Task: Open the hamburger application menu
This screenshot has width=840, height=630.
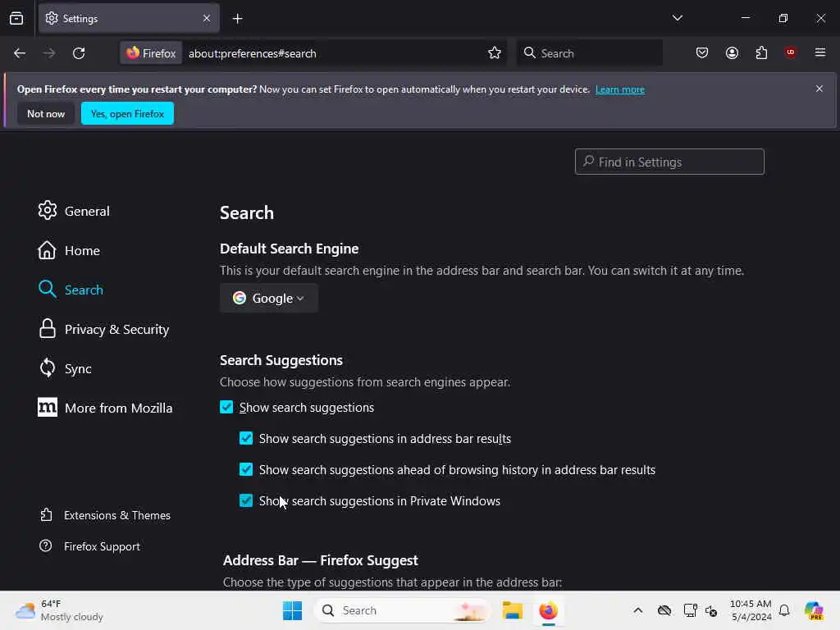Action: pos(819,52)
